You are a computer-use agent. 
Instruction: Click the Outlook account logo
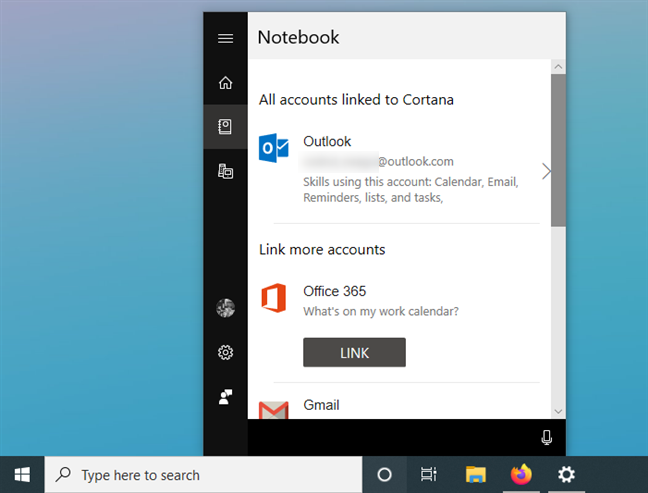274,148
